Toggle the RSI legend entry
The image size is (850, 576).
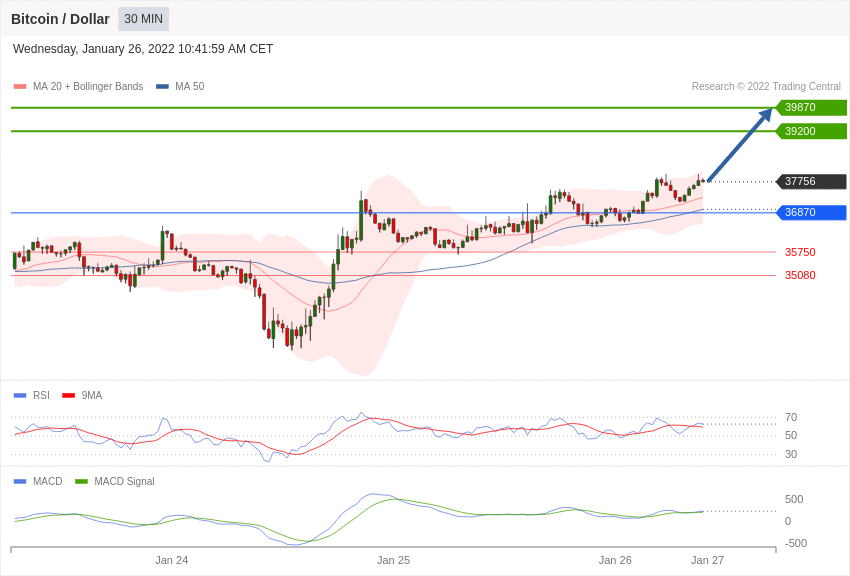point(31,396)
